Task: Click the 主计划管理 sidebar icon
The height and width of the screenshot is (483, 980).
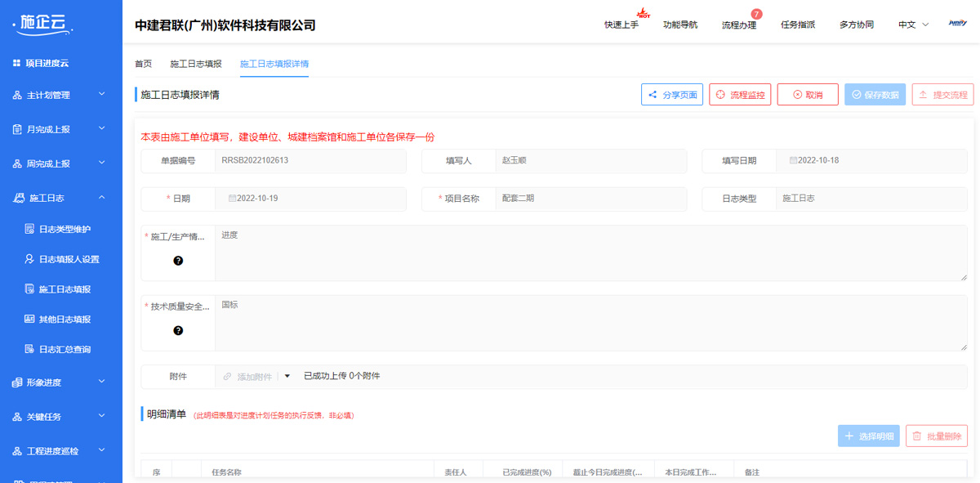Action: (x=17, y=96)
